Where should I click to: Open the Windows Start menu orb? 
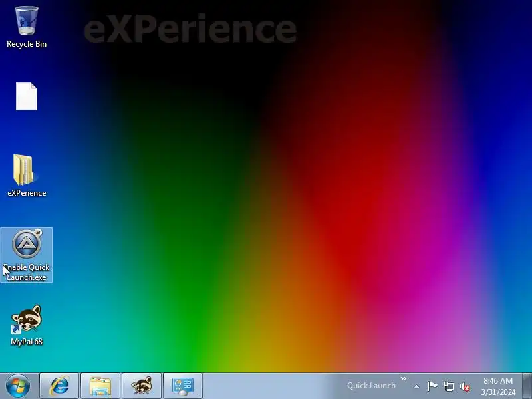click(x=18, y=386)
